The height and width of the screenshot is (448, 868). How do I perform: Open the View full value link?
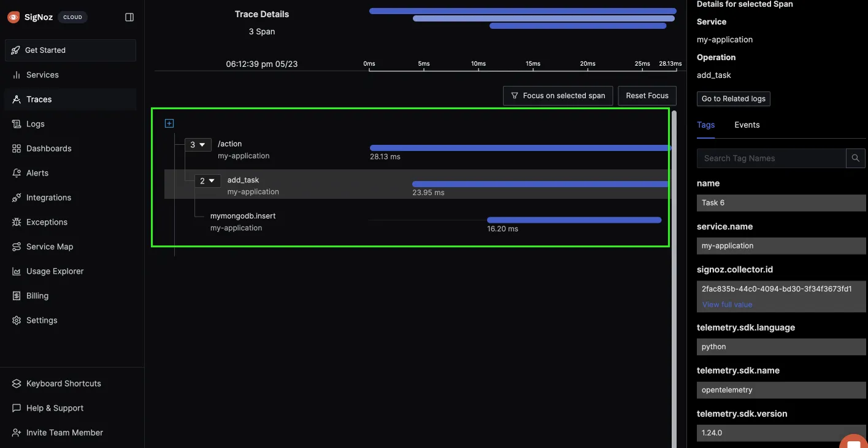pyautogui.click(x=727, y=304)
